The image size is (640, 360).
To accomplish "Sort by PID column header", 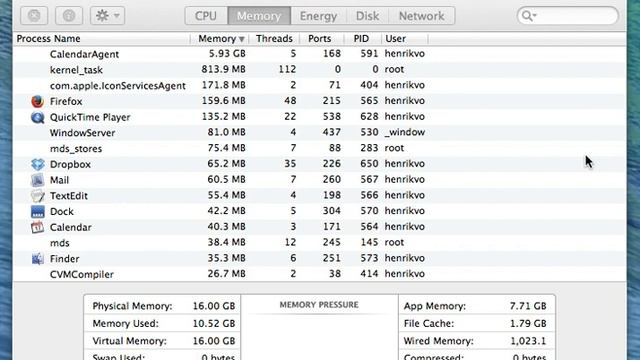I will point(361,39).
